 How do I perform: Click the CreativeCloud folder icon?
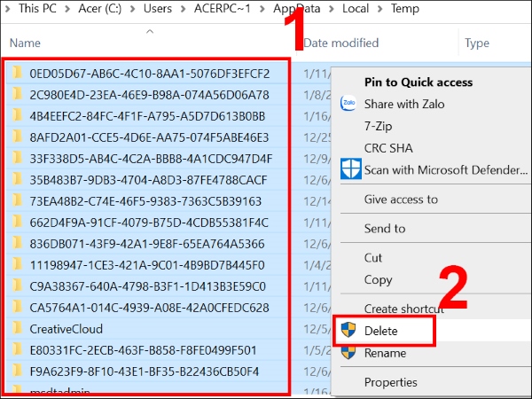click(x=17, y=328)
